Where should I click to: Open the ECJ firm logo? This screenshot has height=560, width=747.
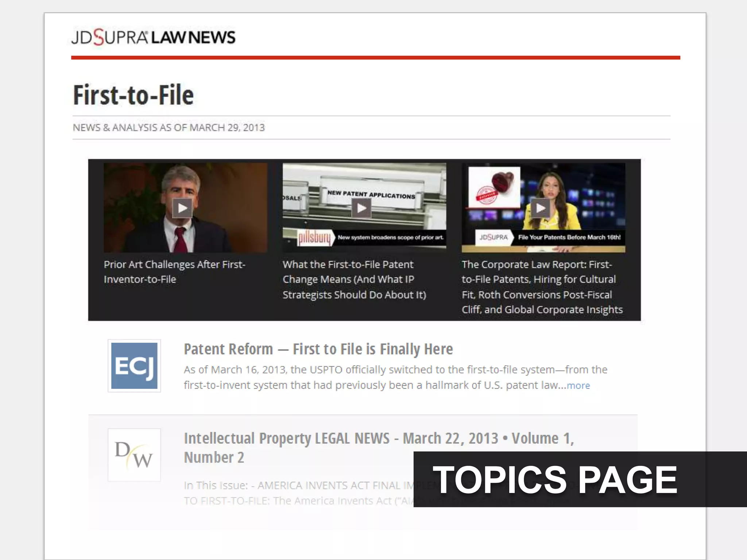[x=134, y=366]
